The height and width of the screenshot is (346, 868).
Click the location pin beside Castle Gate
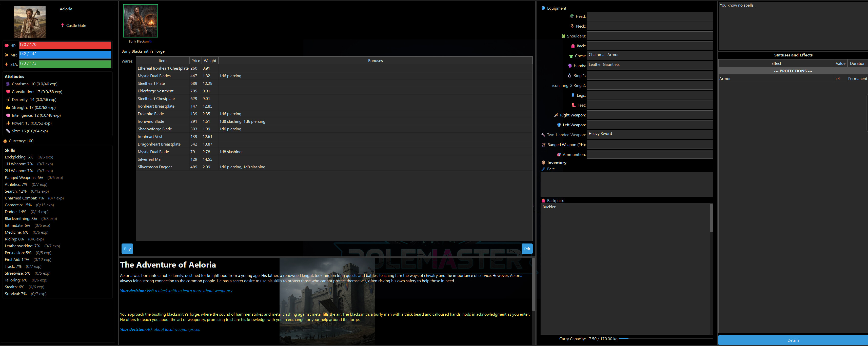[x=62, y=25]
